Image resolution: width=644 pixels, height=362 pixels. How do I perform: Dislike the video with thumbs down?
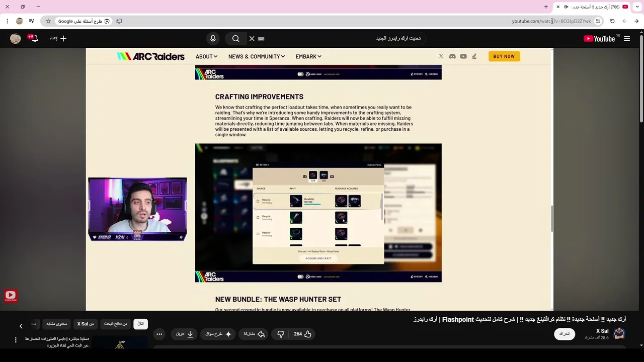tap(281, 334)
